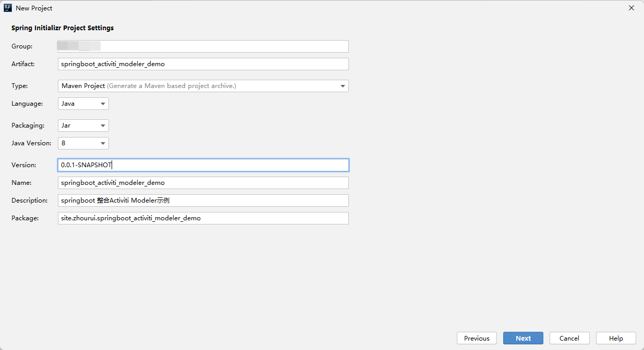The image size is (644, 350).
Task: Click the arrow on the Java Version selector
Action: click(x=102, y=143)
